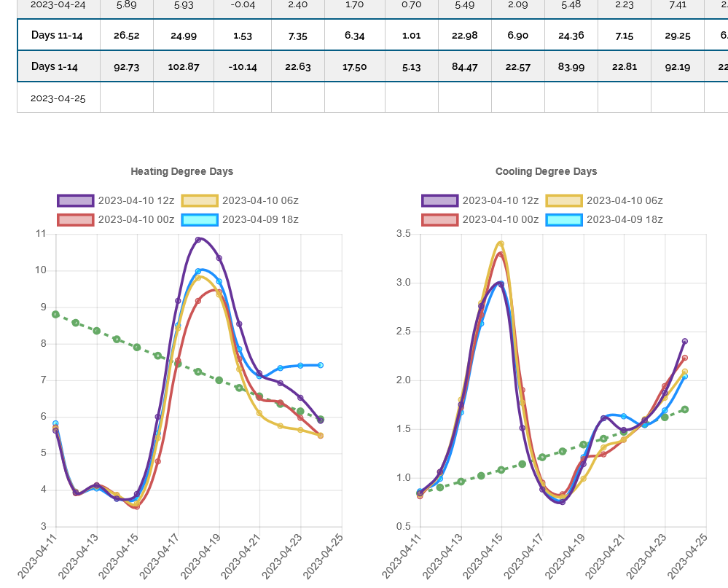Click the 2023-04-25 date cell in the table
Screen dimensions: 728x588
(x=58, y=98)
